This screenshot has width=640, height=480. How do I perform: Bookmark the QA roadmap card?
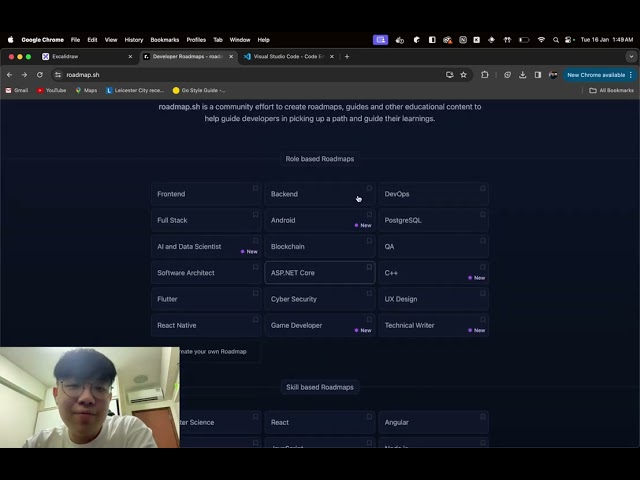click(x=483, y=241)
